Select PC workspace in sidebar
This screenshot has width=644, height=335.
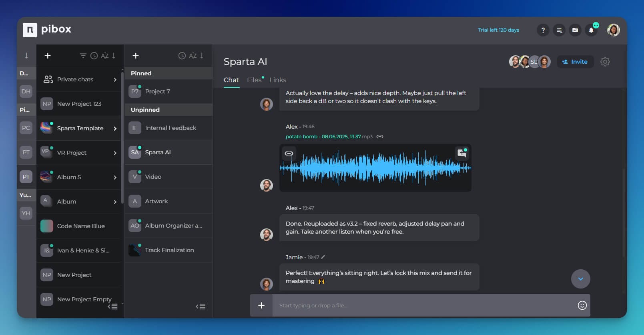[26, 128]
